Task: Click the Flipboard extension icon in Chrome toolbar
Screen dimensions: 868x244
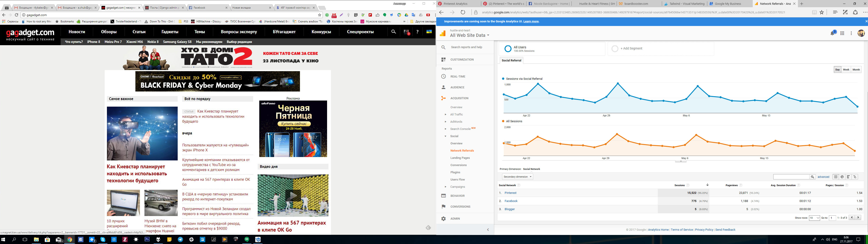Action: [370, 15]
